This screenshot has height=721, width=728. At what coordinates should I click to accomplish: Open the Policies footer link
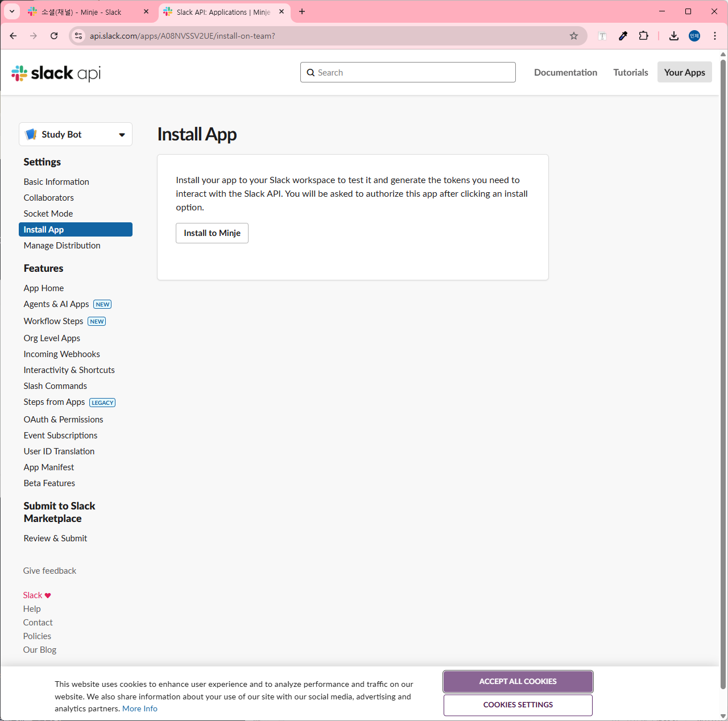37,636
